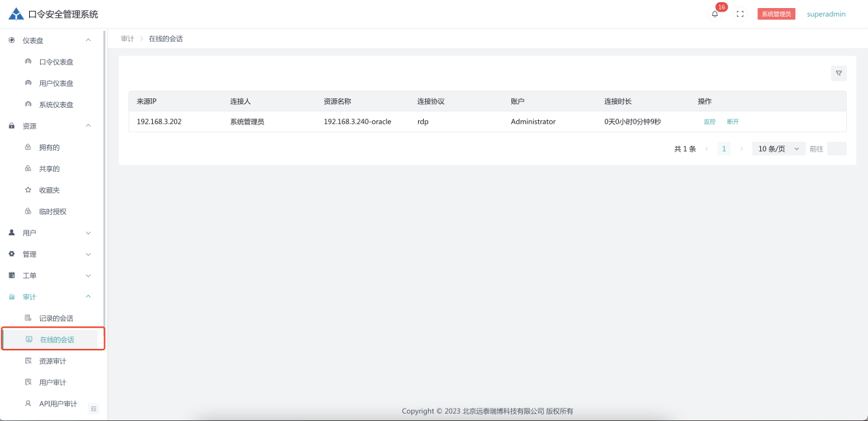This screenshot has width=868, height=421.
Task: Click page number 1 in pagination
Action: tap(724, 149)
